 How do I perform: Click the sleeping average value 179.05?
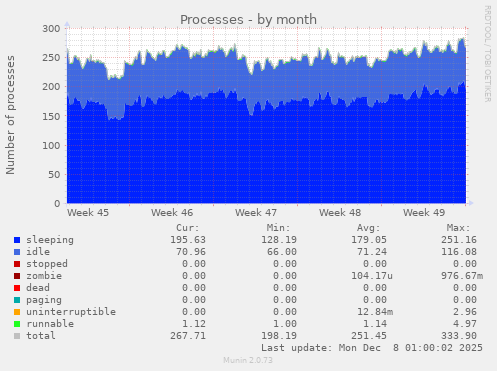(x=369, y=240)
